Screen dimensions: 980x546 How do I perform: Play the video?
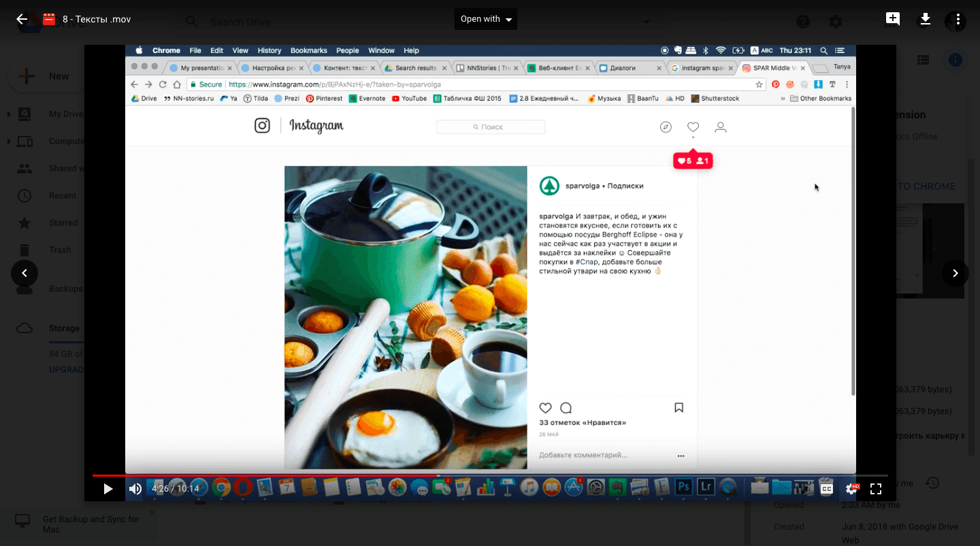(108, 488)
